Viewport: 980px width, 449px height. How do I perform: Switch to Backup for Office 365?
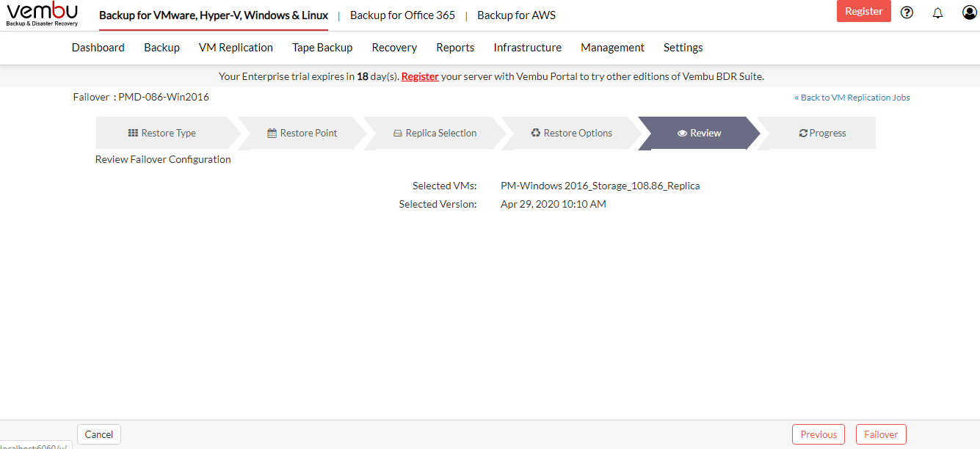click(402, 15)
